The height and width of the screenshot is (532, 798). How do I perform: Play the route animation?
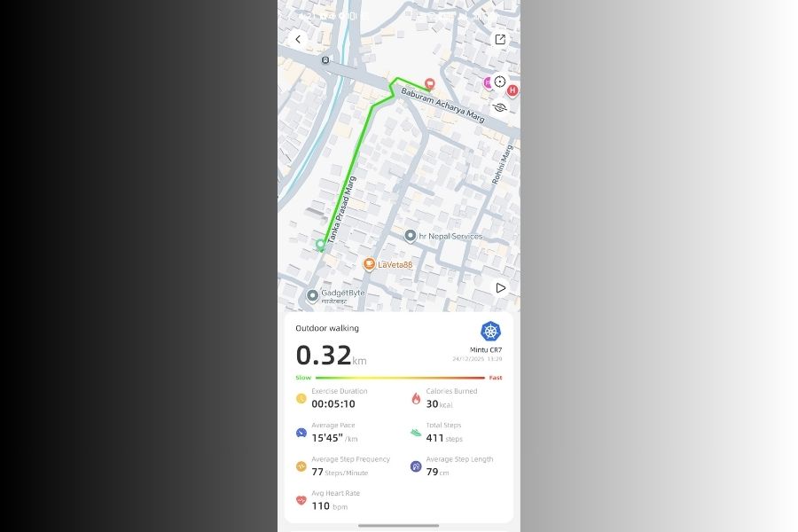coord(500,288)
